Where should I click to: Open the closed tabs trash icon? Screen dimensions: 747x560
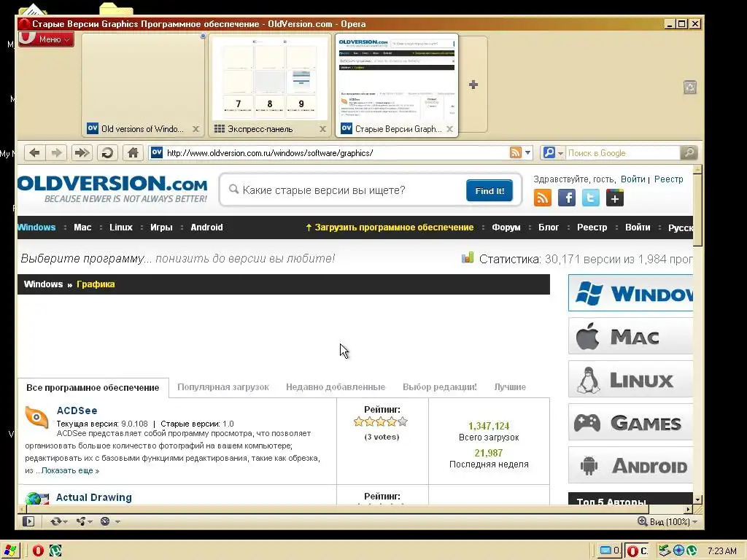coord(690,87)
